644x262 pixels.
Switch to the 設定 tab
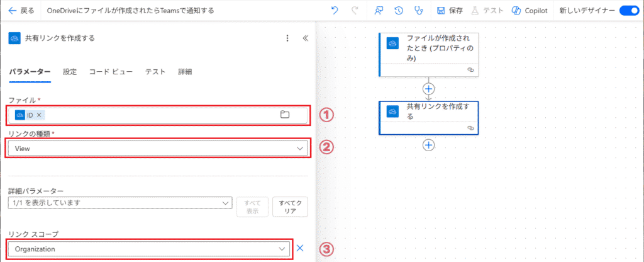tap(70, 72)
